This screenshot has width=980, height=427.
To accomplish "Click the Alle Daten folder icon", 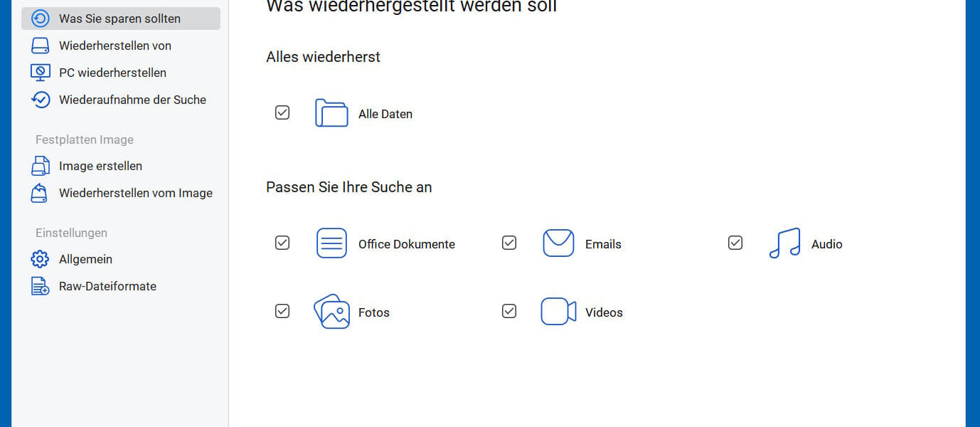I will 331,112.
